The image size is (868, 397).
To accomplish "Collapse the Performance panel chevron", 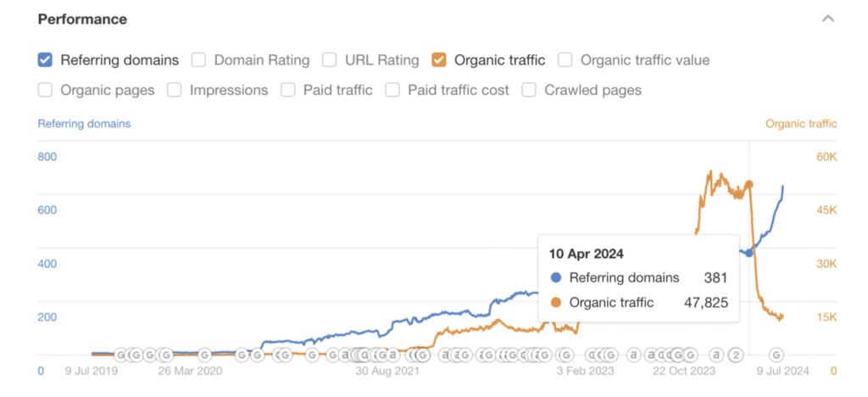I will (828, 19).
